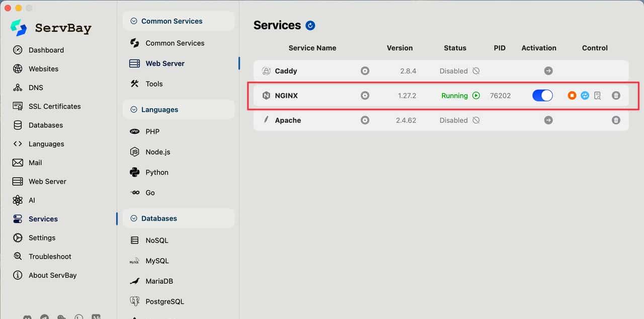Open Dashboard in the left sidebar
Screen dimensions: 644x319
(x=46, y=50)
